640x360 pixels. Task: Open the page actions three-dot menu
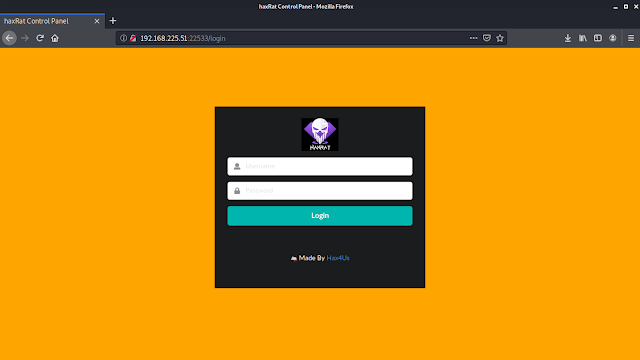[473, 38]
